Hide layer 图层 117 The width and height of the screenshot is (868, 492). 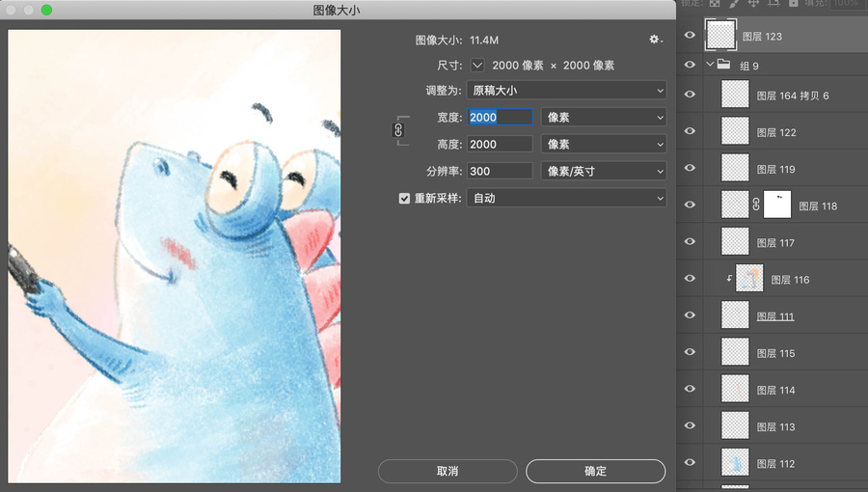coord(690,241)
